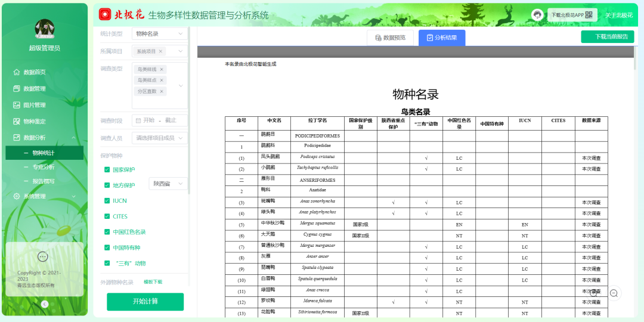
Task: Switch to the 分析结果 tab
Action: [442, 38]
